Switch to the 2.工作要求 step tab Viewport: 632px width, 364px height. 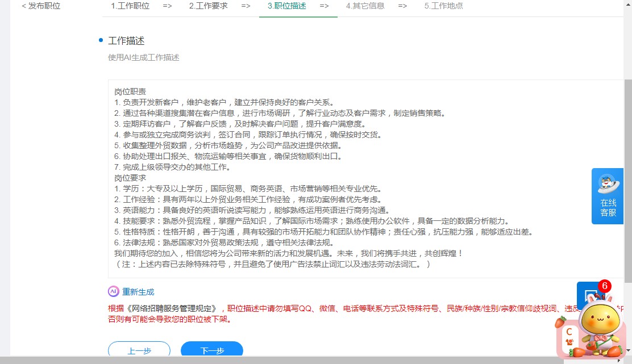(x=208, y=6)
